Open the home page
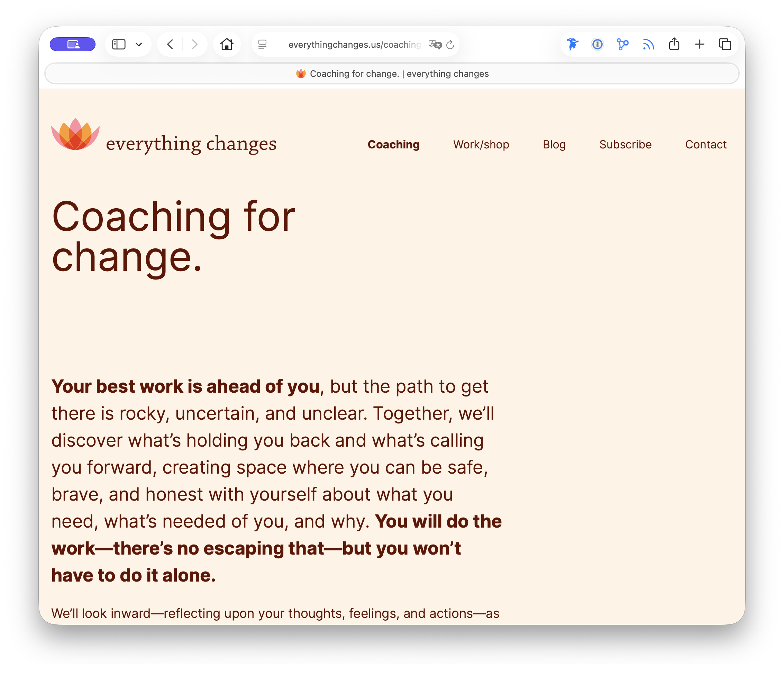 click(227, 44)
